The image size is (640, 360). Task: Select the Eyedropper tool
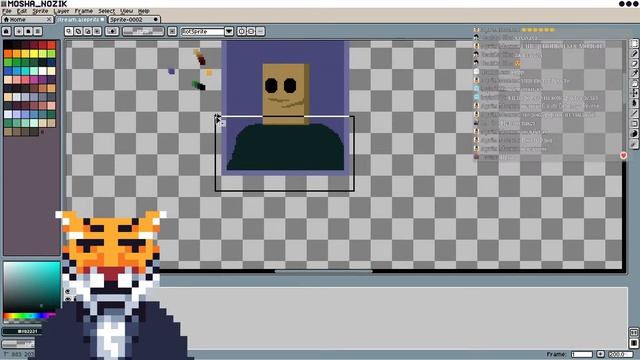point(634,73)
